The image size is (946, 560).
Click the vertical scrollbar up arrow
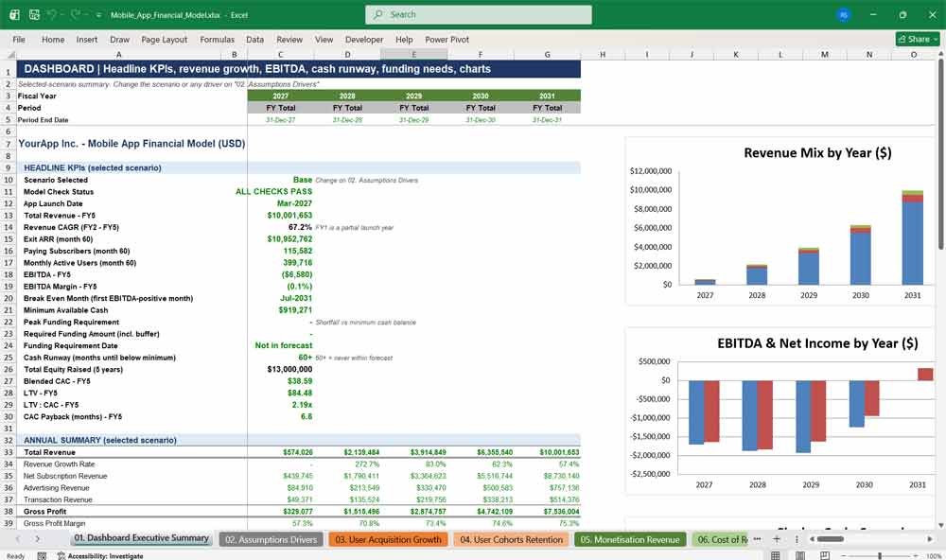pyautogui.click(x=940, y=54)
